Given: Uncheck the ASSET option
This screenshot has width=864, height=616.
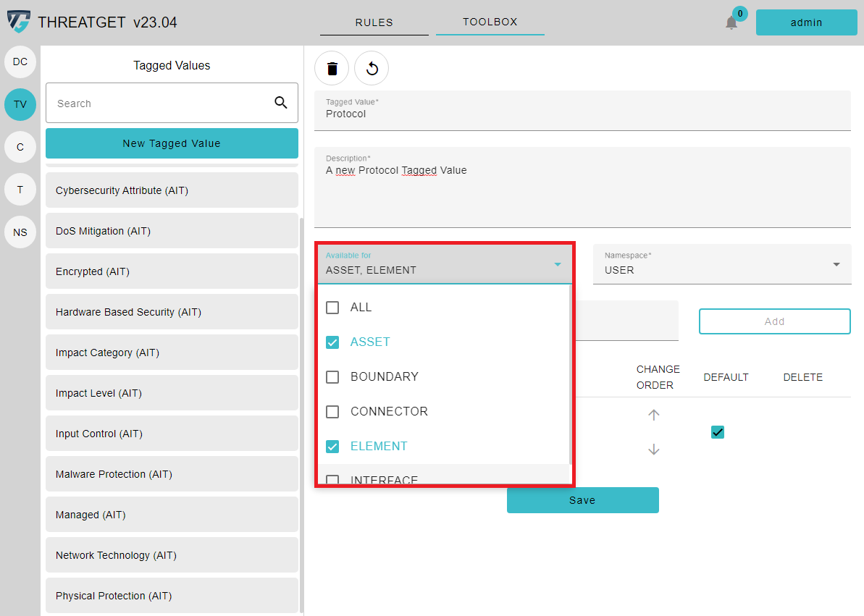Looking at the screenshot, I should tap(332, 342).
